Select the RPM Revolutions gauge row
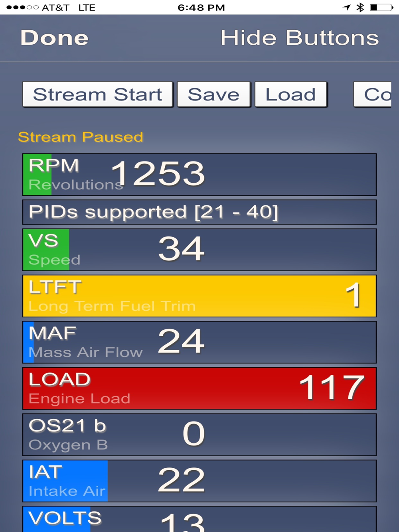This screenshot has width=399, height=532. pyautogui.click(x=199, y=175)
